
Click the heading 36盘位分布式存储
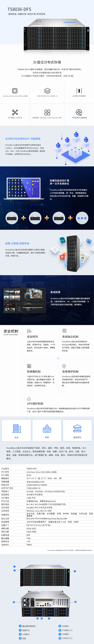pos(47,62)
